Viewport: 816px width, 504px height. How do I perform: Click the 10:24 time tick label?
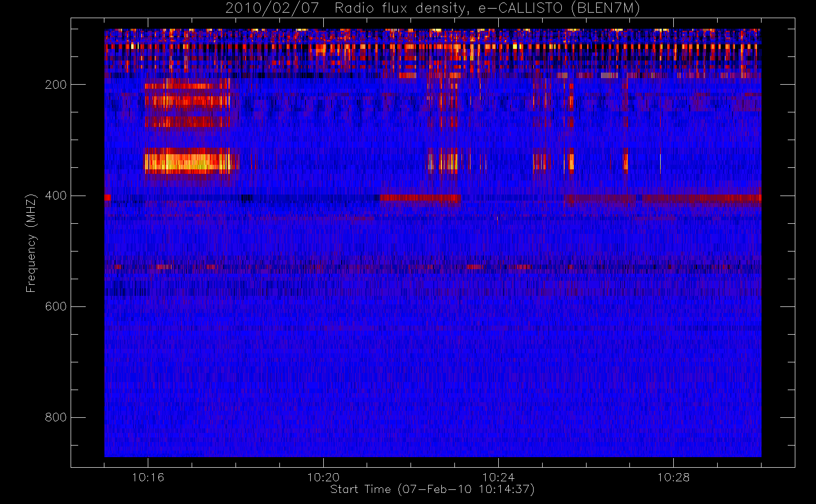[498, 477]
